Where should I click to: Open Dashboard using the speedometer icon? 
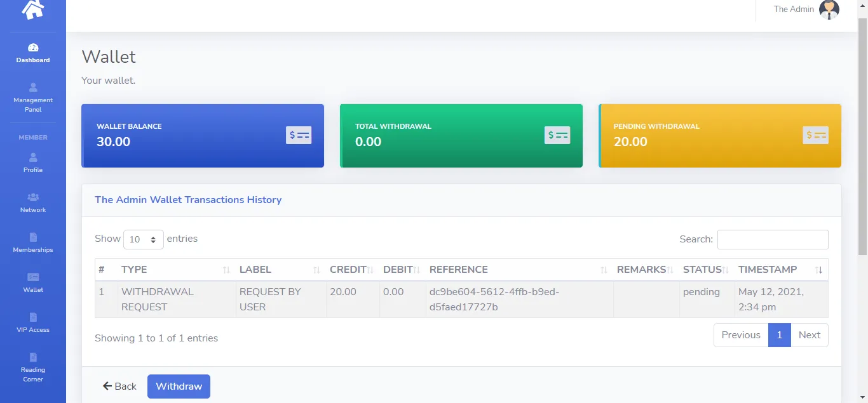click(x=32, y=47)
